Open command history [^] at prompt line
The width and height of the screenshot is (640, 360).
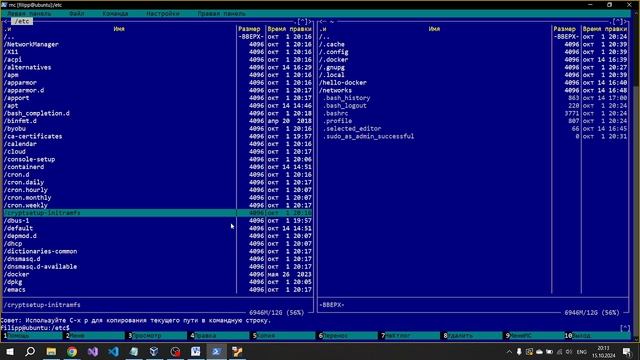[x=625, y=328]
